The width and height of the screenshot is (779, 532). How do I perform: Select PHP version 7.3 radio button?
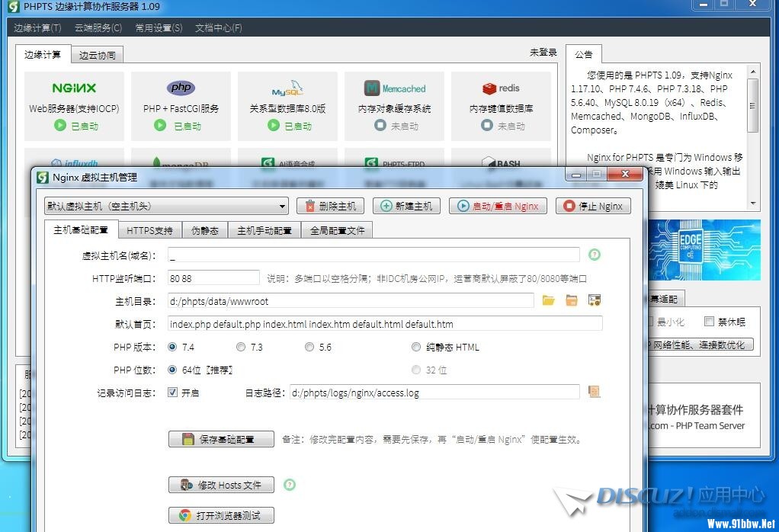click(241, 348)
